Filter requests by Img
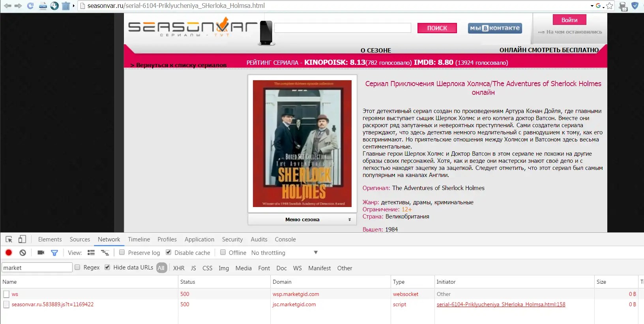 point(224,268)
